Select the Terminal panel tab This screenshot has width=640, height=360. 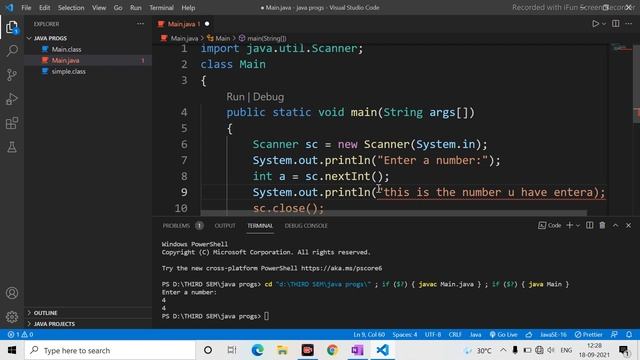[260, 226]
